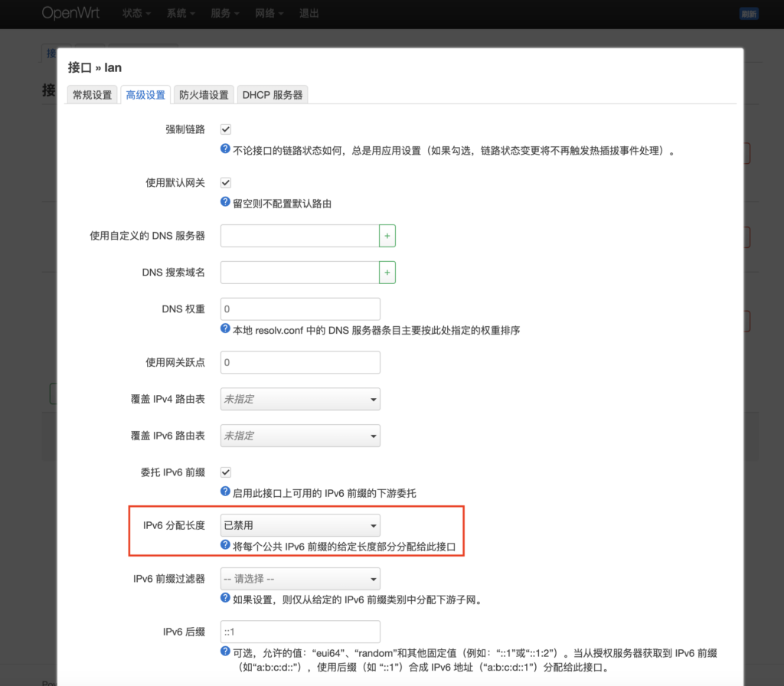The height and width of the screenshot is (686, 784).
Task: Add a custom DNS server with plus button
Action: tap(387, 236)
